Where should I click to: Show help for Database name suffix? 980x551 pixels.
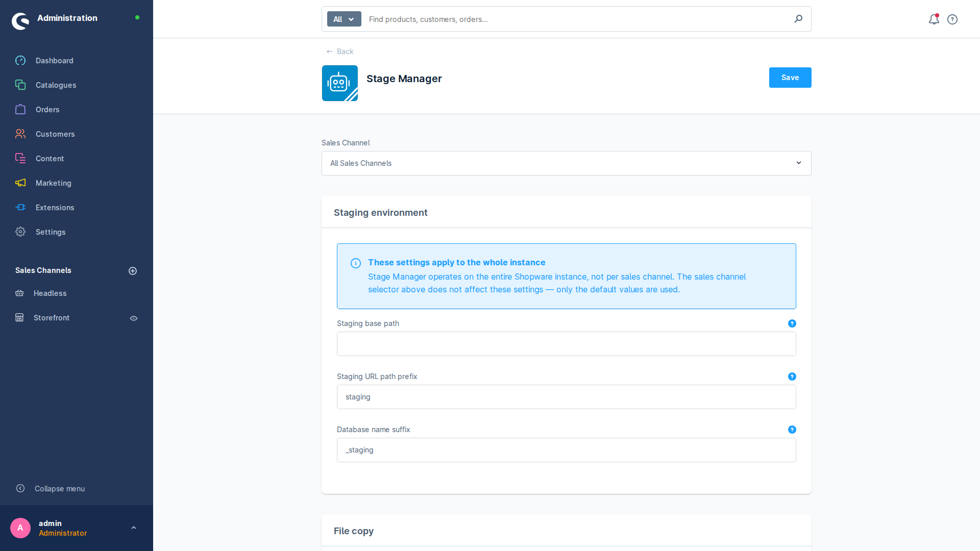tap(792, 430)
